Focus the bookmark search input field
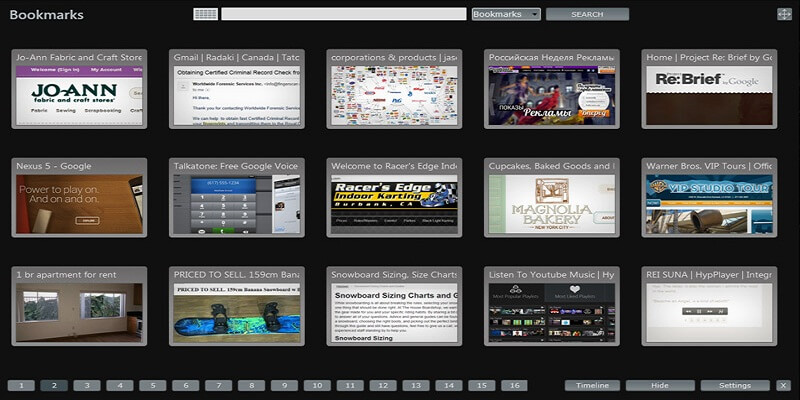Screen dimensions: 800x400 (x=344, y=14)
